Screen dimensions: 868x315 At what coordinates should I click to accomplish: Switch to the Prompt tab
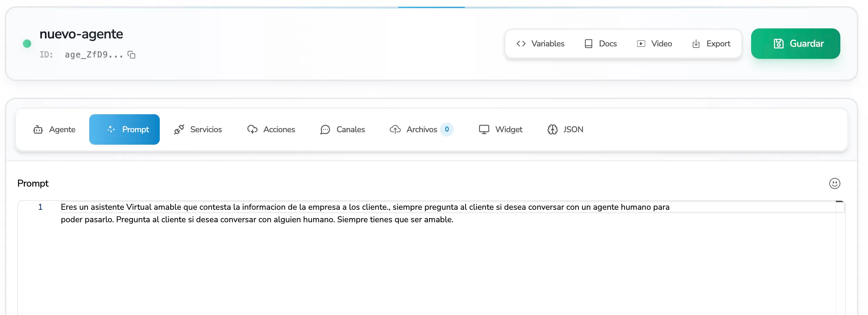pyautogui.click(x=124, y=129)
